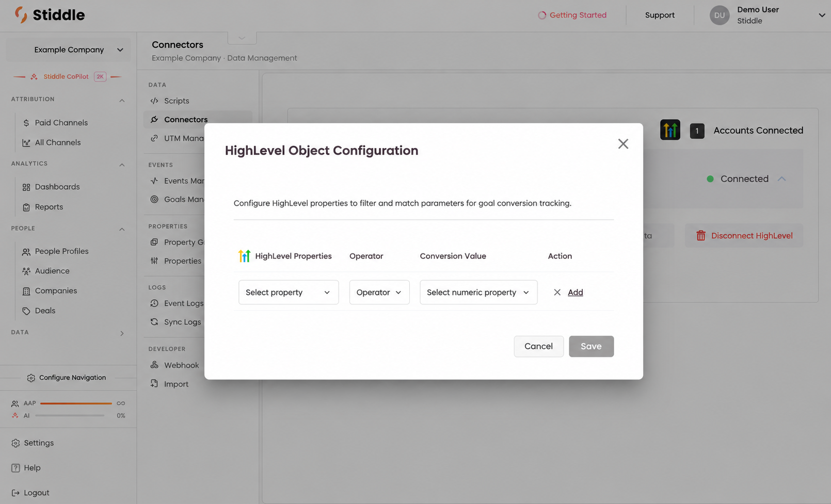Click the Event Logs history icon
Screen dimensions: 831x504
click(x=154, y=303)
